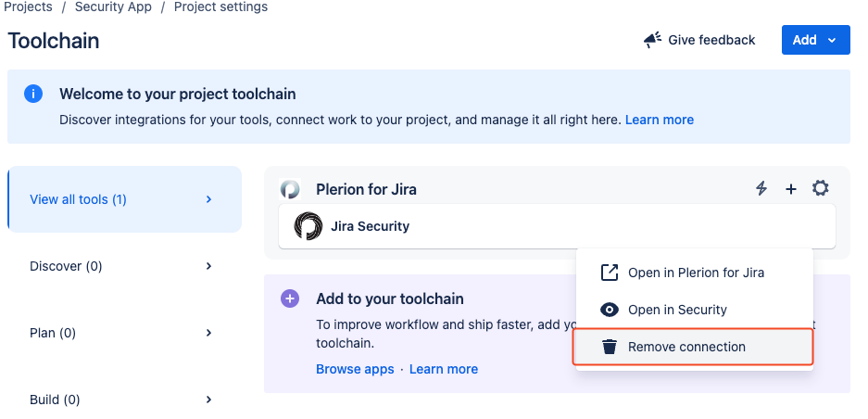Image resolution: width=868 pixels, height=419 pixels.
Task: Expand the Plan (0) chevron
Action: 208,333
